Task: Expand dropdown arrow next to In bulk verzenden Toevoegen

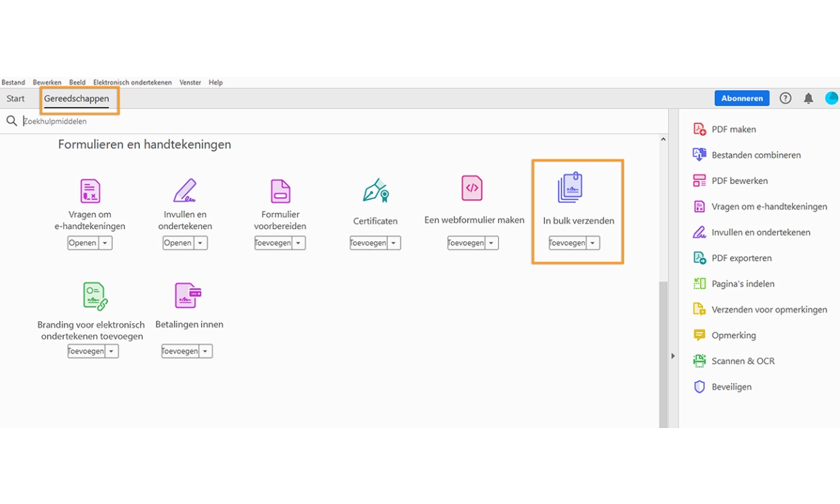Action: pos(592,243)
